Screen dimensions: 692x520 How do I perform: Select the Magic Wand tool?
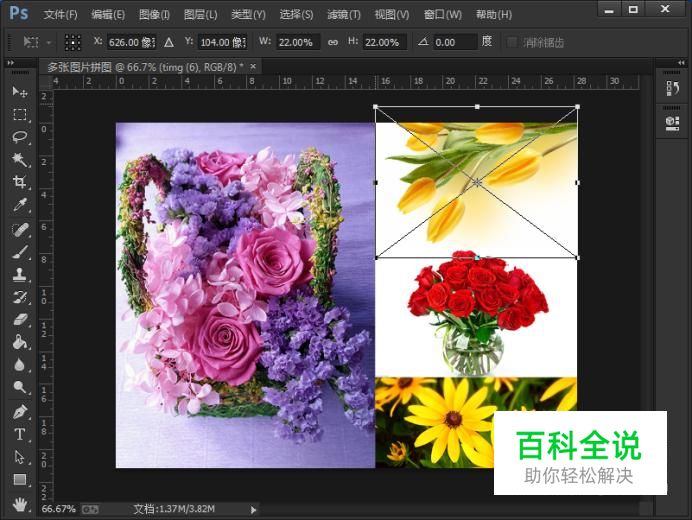tap(19, 159)
